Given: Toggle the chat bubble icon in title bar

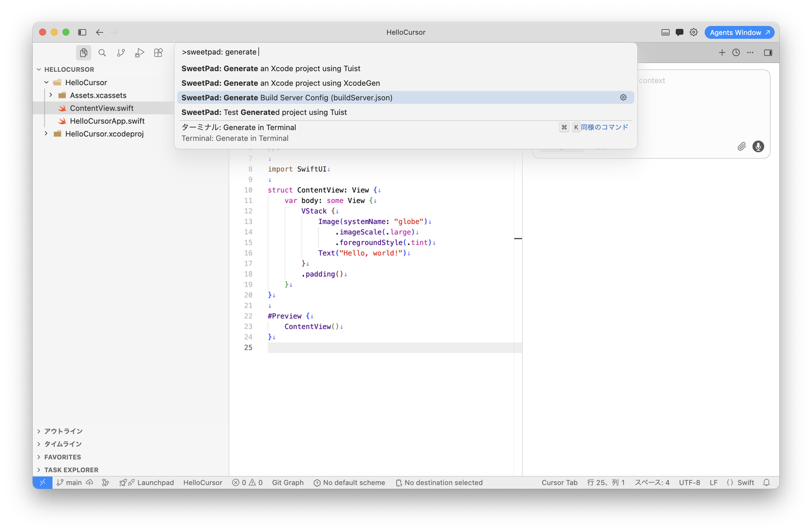Looking at the screenshot, I should [680, 33].
